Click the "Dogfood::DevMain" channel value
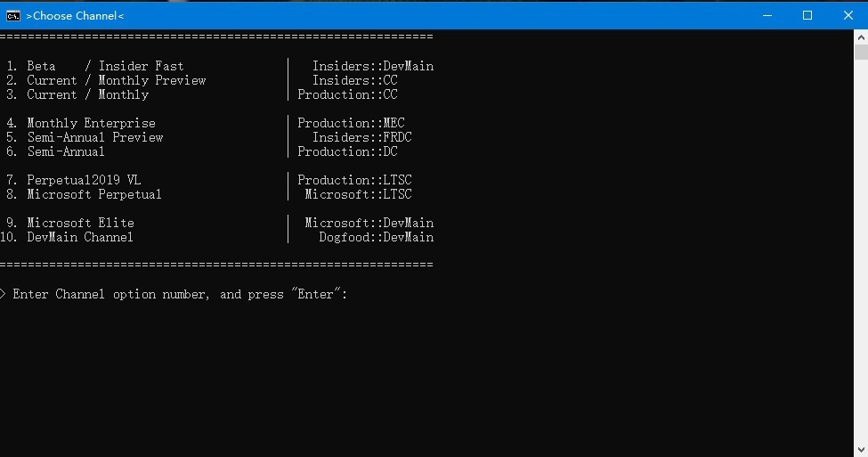868x457 pixels. tap(376, 237)
